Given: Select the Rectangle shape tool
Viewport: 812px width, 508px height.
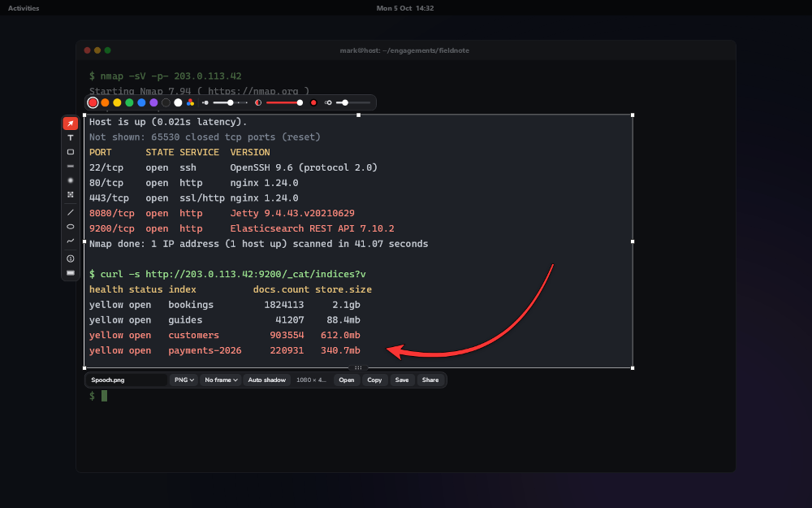Looking at the screenshot, I should pyautogui.click(x=71, y=152).
